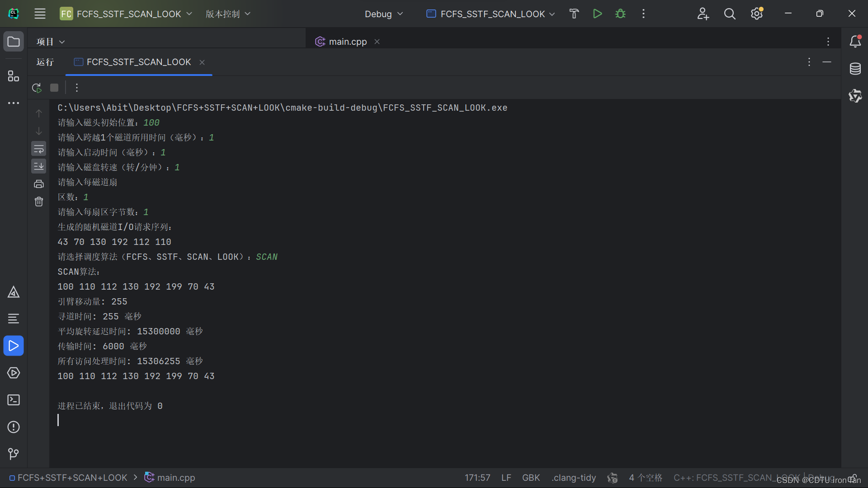
Task: Open more run actions in top toolbar
Action: tap(643, 14)
